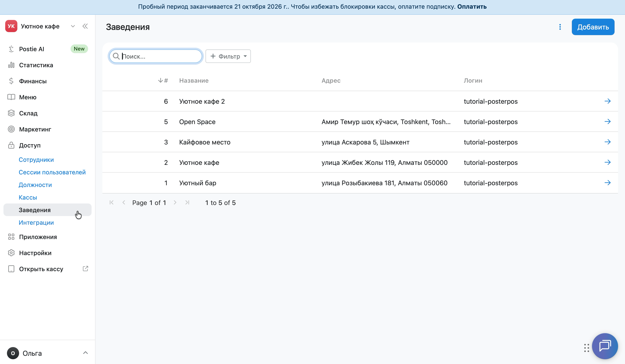The width and height of the screenshot is (625, 364).
Task: Focus the Поиск search field
Action: (156, 56)
